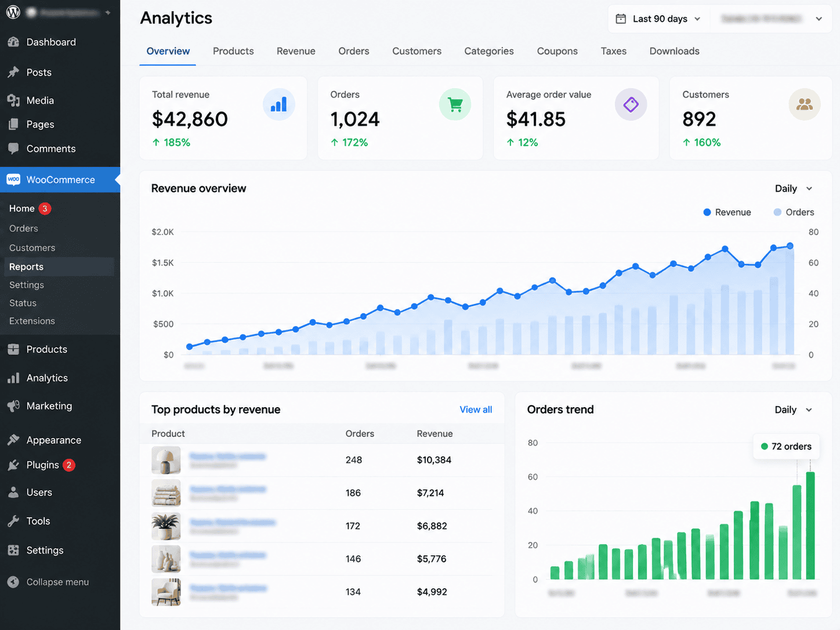The width and height of the screenshot is (840, 630).
Task: Click the Orders shopping cart card icon
Action: click(x=455, y=104)
